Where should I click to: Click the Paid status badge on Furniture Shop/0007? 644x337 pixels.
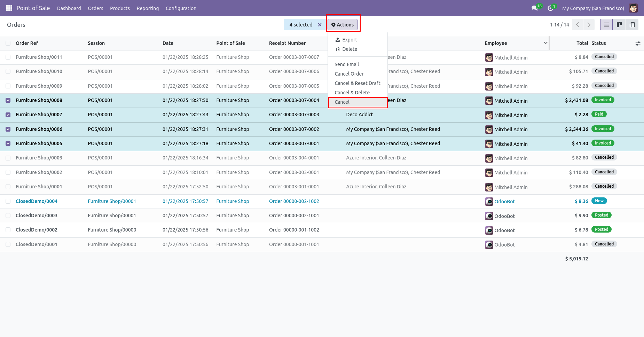click(x=599, y=114)
